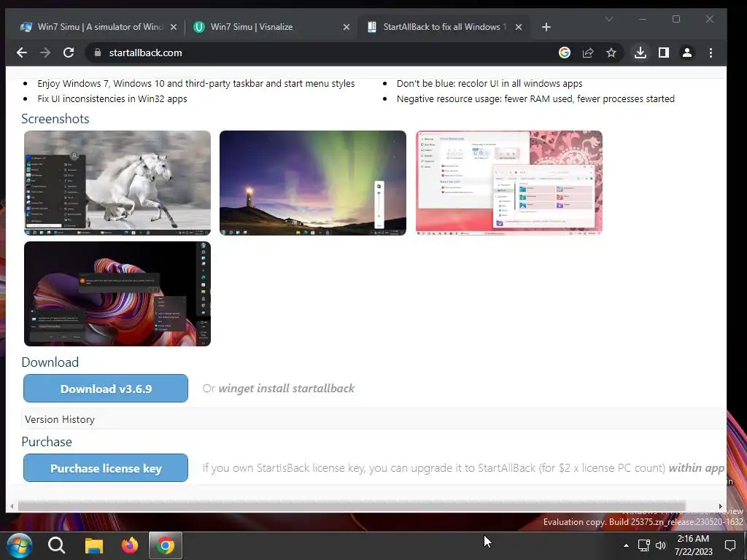
Task: Open File Explorer from the taskbar
Action: [94, 545]
